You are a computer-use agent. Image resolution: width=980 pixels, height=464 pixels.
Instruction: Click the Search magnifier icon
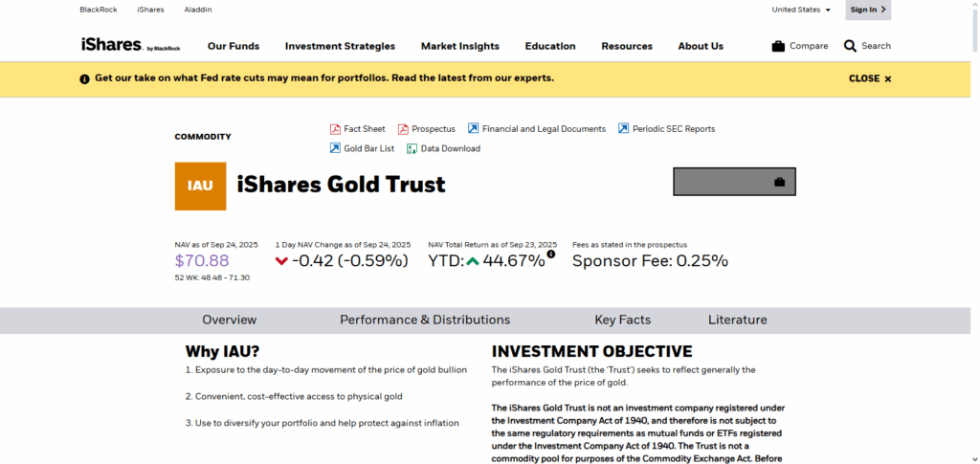[x=850, y=46]
